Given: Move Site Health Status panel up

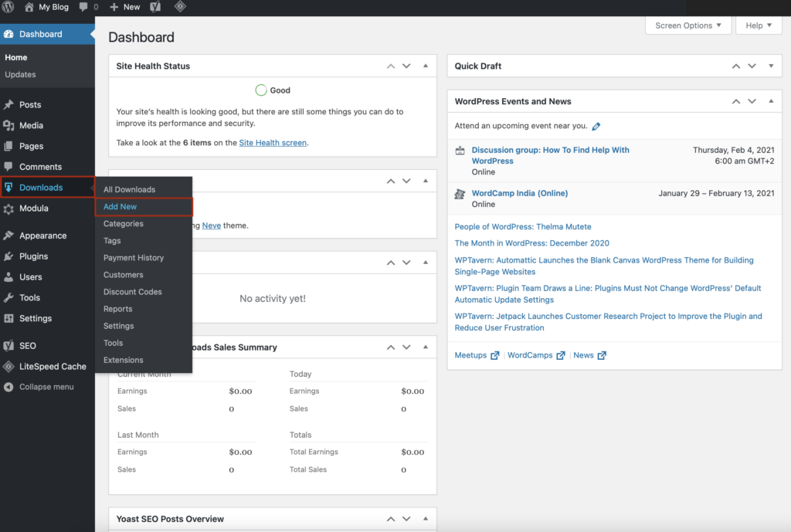Looking at the screenshot, I should tap(391, 66).
